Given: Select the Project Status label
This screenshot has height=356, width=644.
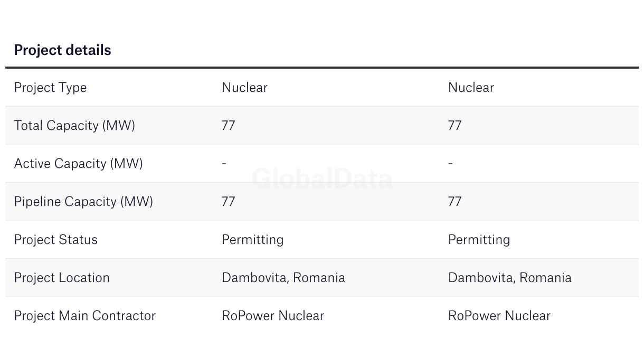Looking at the screenshot, I should [56, 239].
